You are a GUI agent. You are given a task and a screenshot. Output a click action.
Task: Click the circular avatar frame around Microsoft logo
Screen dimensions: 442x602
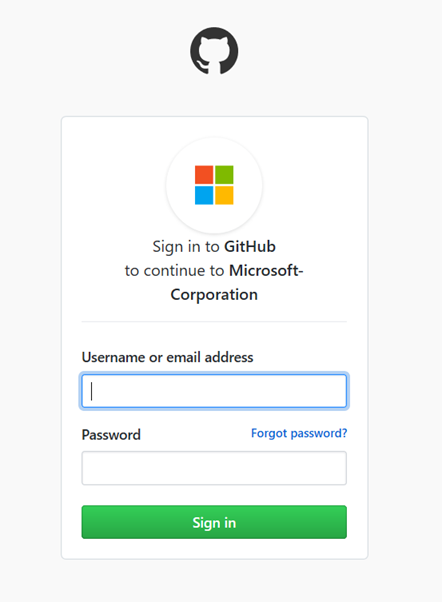click(214, 185)
